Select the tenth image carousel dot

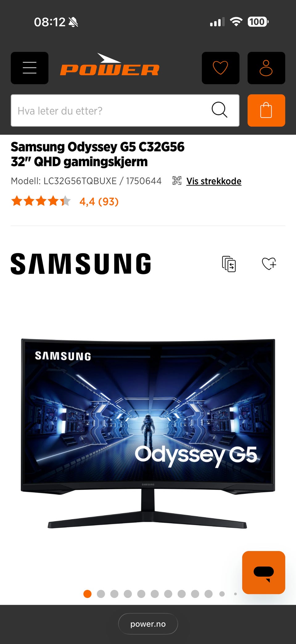[208, 594]
